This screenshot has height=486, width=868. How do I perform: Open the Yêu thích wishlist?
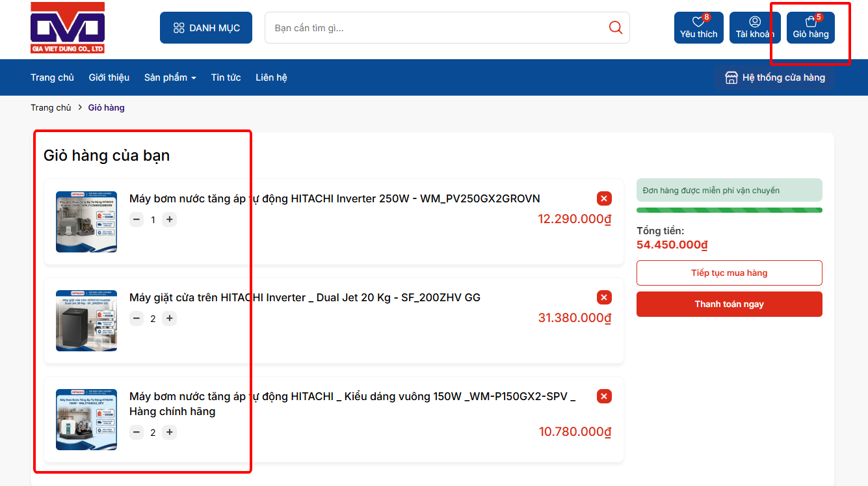tap(699, 28)
